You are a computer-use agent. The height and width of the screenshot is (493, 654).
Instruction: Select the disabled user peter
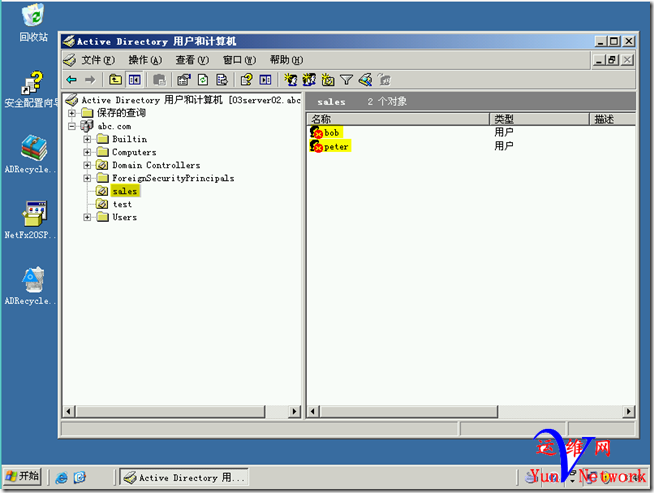336,147
